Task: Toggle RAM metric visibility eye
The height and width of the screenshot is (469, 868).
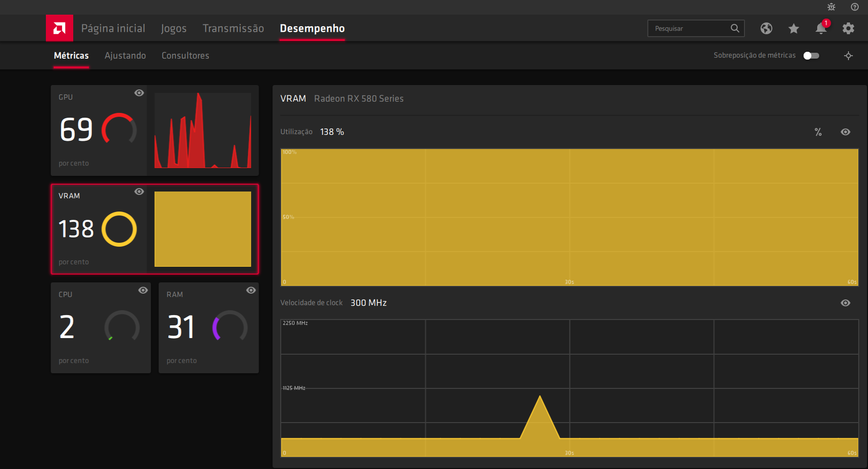Action: click(x=251, y=290)
